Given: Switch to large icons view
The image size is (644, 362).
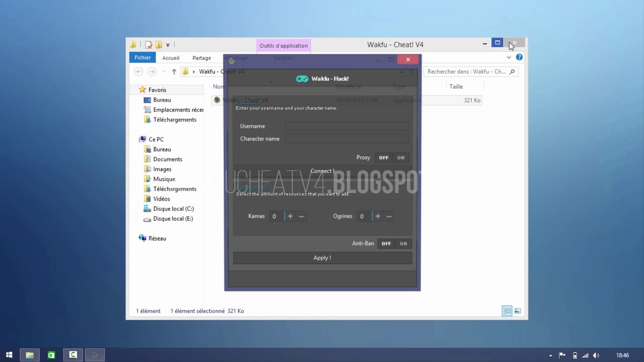Looking at the screenshot, I should 517,311.
